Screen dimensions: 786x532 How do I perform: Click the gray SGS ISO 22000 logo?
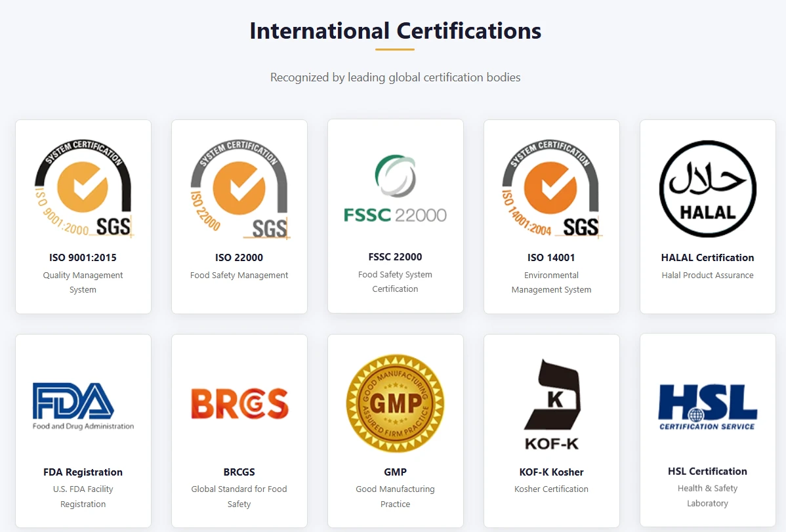tap(239, 188)
